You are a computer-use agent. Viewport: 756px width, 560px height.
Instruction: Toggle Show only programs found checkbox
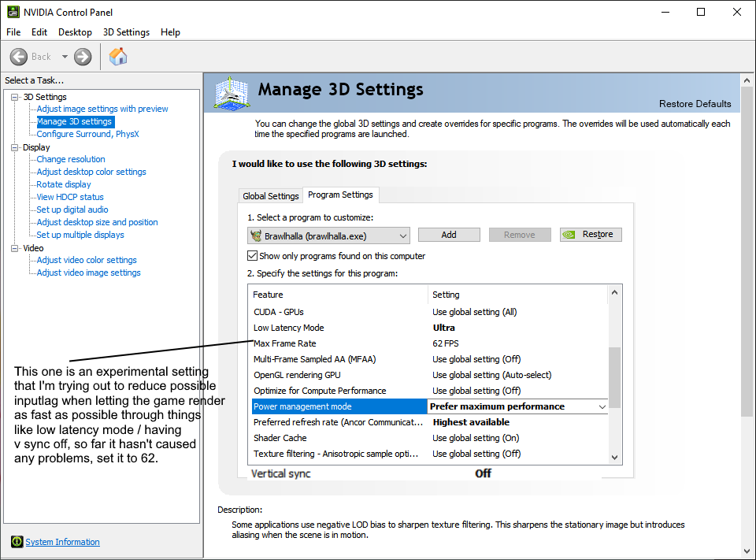tap(252, 256)
